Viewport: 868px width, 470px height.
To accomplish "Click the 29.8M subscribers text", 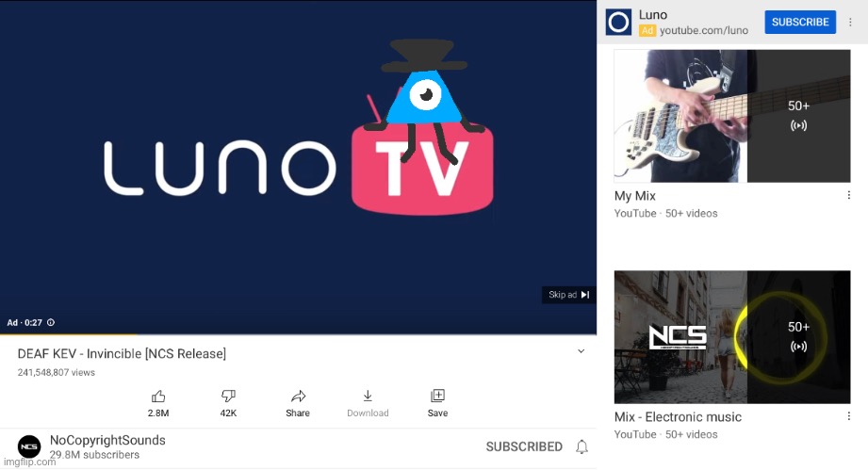I will click(94, 455).
